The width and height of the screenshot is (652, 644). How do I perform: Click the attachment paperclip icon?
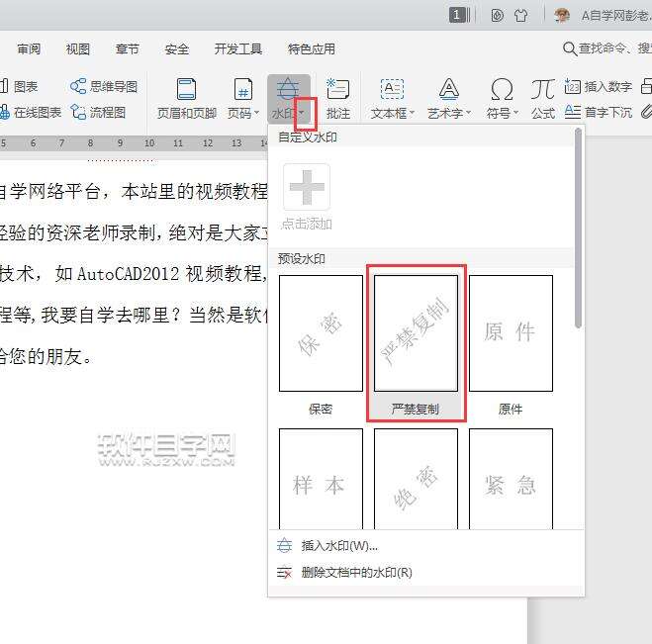(646, 112)
